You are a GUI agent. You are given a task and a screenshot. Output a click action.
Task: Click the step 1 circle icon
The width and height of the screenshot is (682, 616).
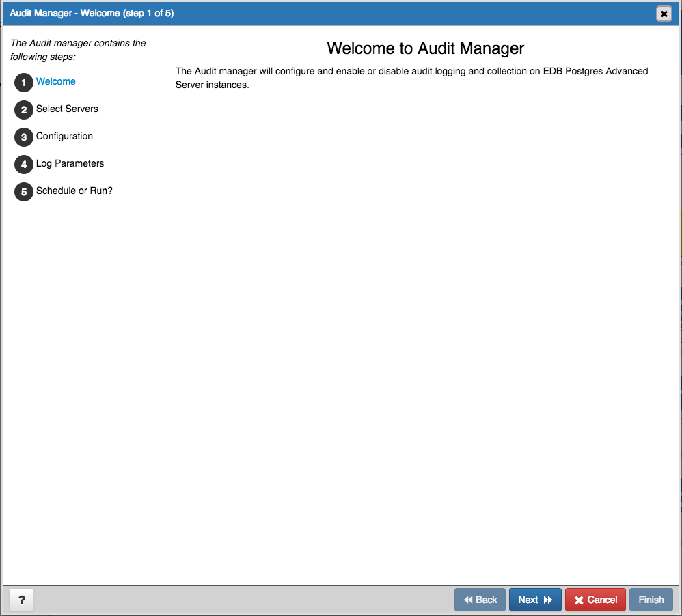(24, 83)
